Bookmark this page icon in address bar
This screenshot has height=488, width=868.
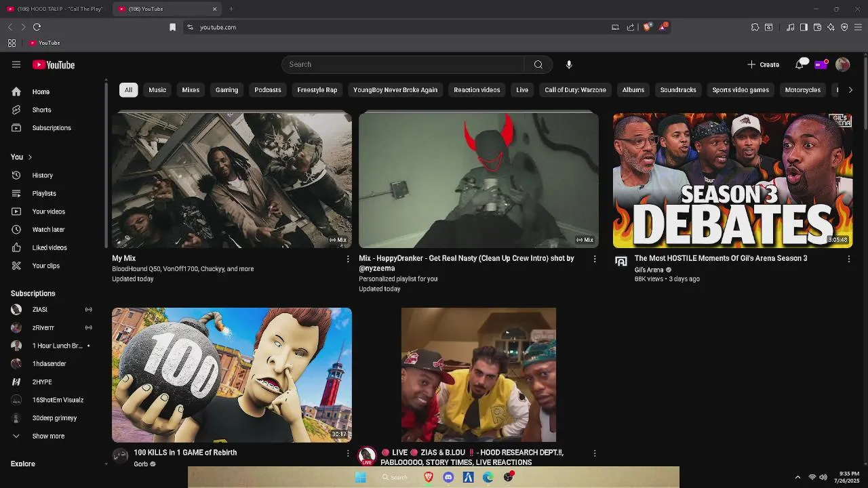(172, 27)
